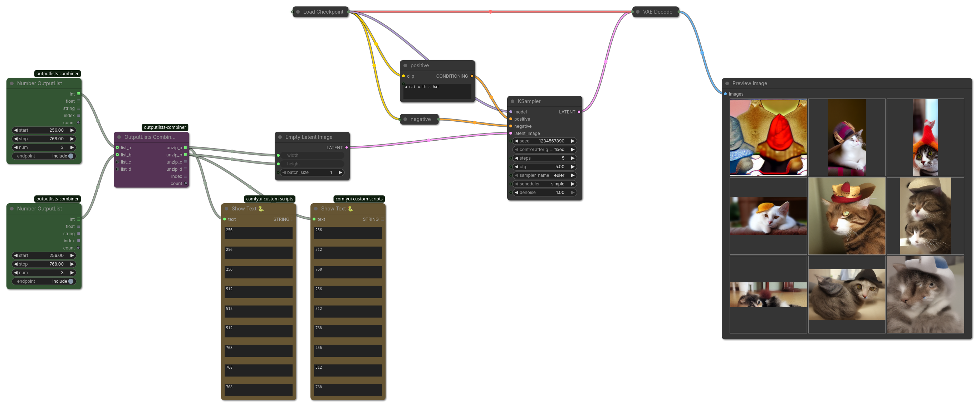Click the list_a input socket
Screen dimensions: 980x408
[117, 148]
